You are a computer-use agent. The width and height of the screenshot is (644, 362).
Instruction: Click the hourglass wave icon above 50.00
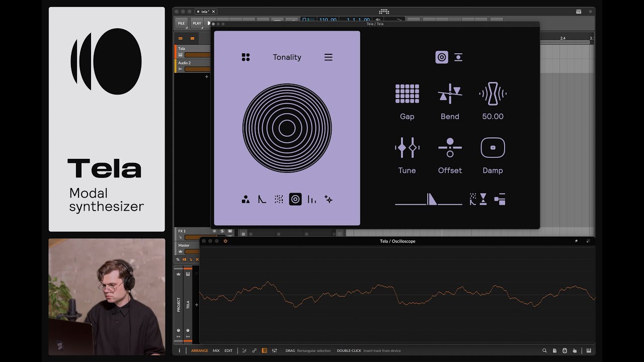493,94
